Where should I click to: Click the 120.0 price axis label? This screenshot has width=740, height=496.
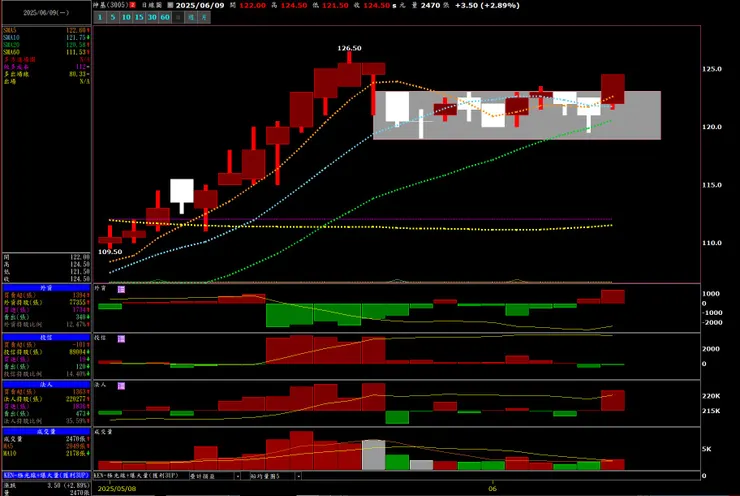tap(712, 127)
